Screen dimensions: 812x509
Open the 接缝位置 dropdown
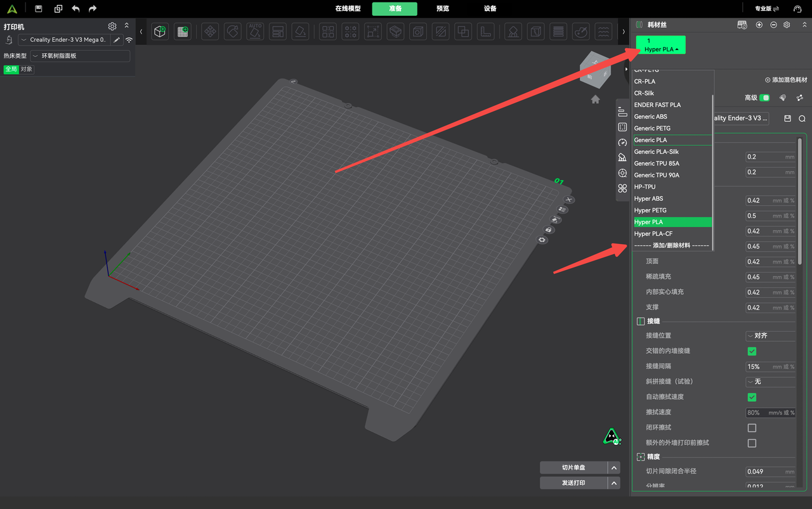pos(770,336)
